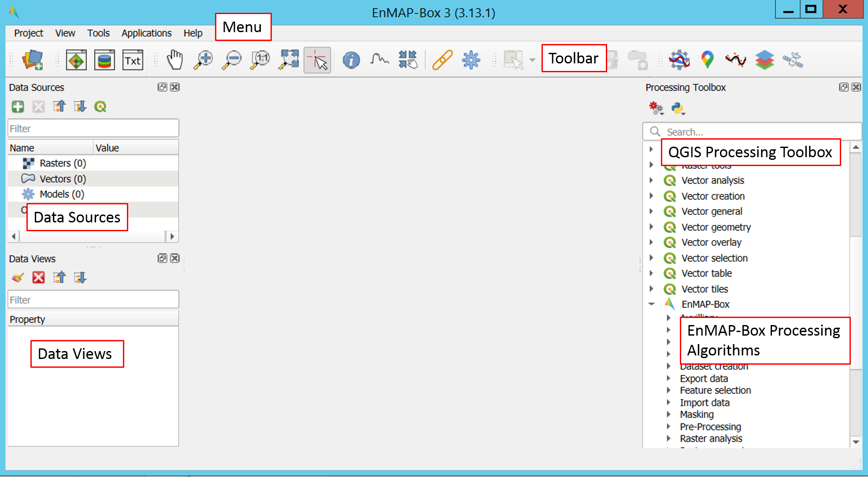Click the Processing Toolbox Search field

752,132
